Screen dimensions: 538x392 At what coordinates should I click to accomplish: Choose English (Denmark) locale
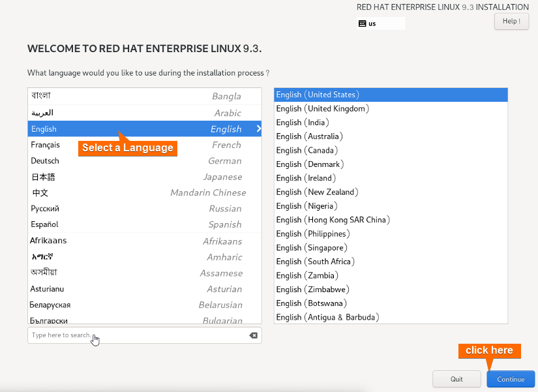(391, 164)
